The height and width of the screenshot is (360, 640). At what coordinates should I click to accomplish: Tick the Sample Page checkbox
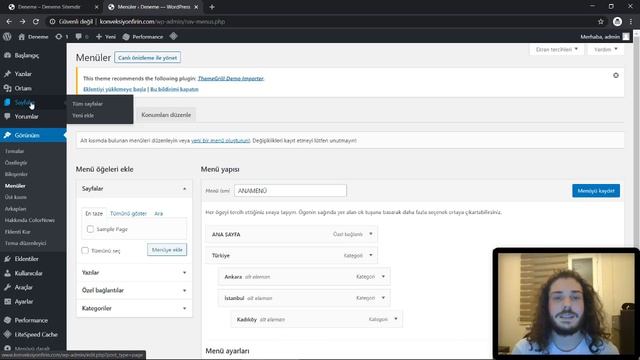[x=90, y=229]
